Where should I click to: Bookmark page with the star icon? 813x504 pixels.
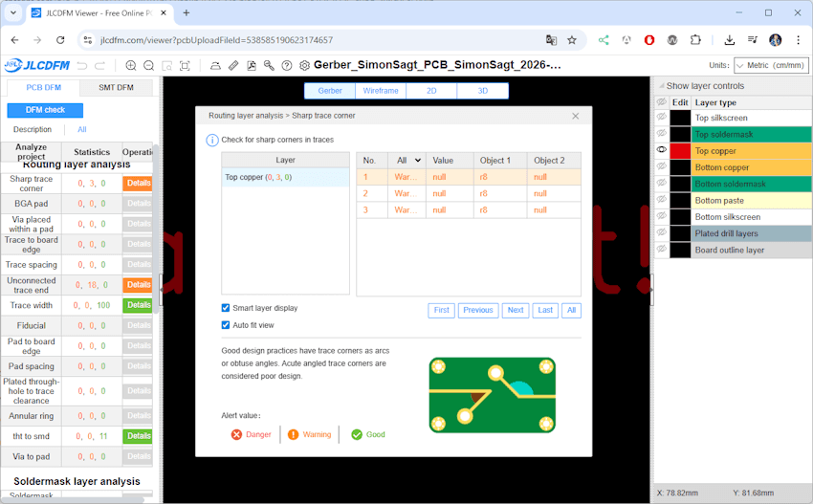(571, 40)
